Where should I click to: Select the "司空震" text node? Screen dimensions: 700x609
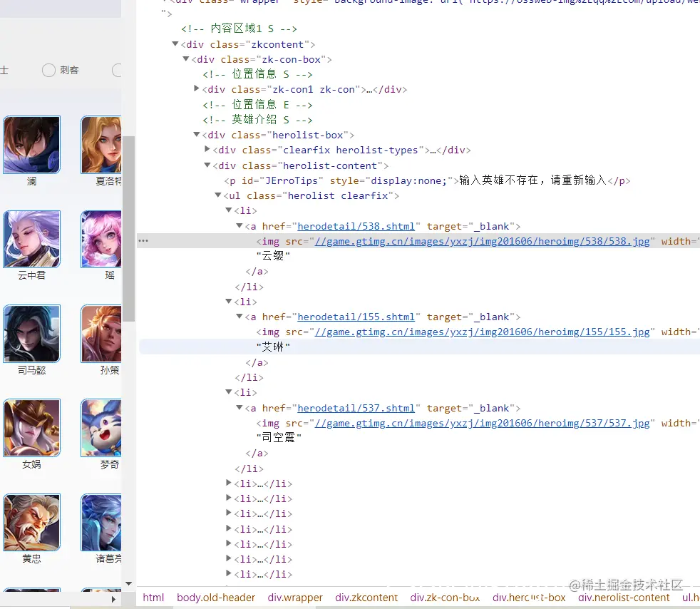tap(279, 438)
